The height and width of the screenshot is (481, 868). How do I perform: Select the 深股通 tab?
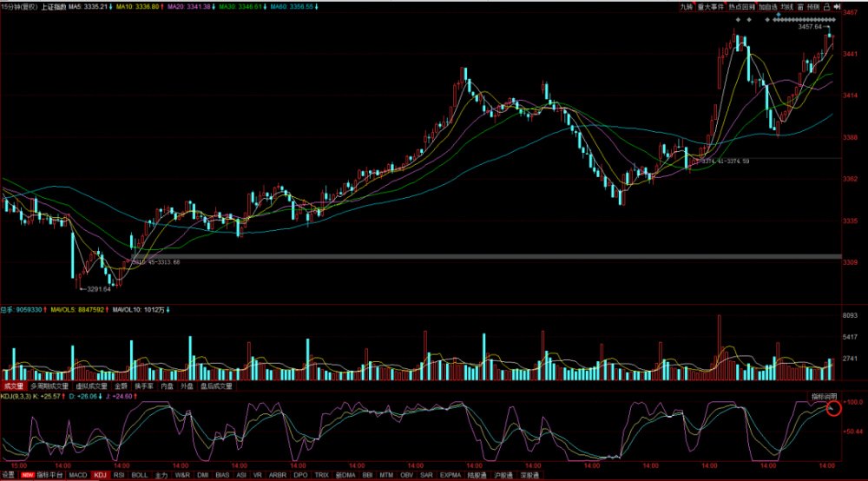point(529,475)
